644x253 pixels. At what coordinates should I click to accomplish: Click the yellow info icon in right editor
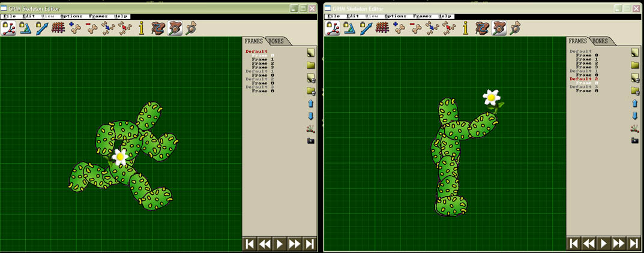[x=465, y=28]
